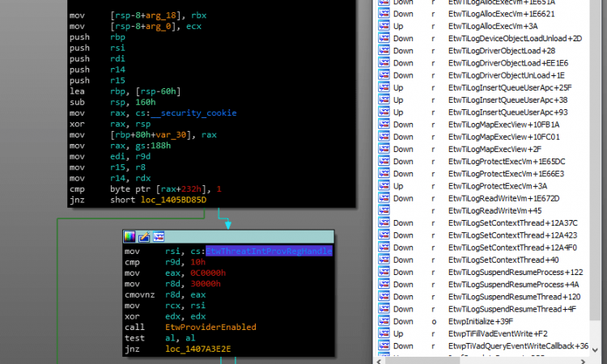Click the xref icon beside EtwTiLogMapExecView+2F
This screenshot has height=364, width=607.
(x=385, y=149)
